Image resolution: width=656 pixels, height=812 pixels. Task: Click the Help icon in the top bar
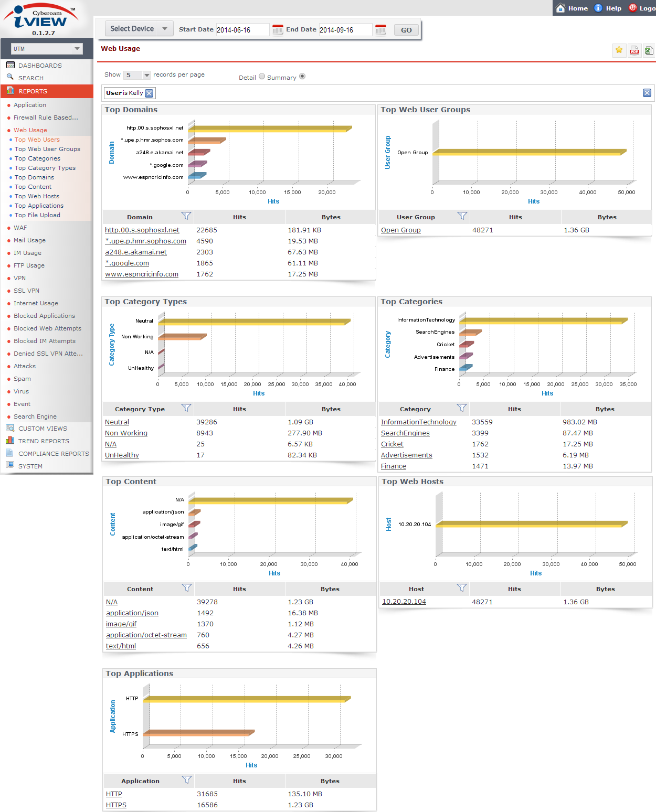[598, 8]
